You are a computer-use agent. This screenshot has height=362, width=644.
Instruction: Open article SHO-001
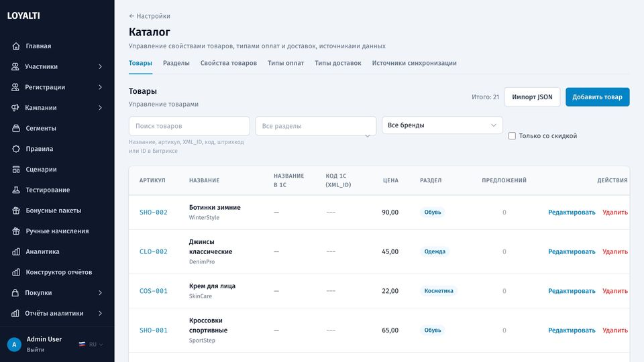pos(153,330)
